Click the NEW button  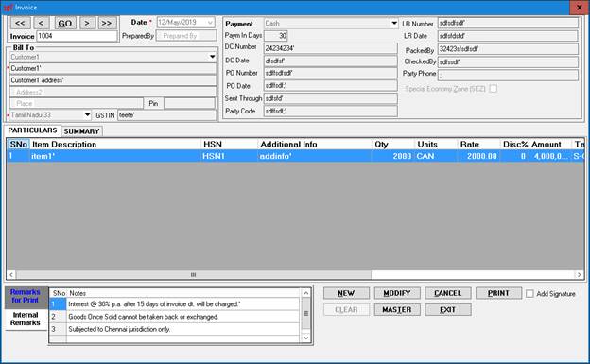click(x=346, y=293)
